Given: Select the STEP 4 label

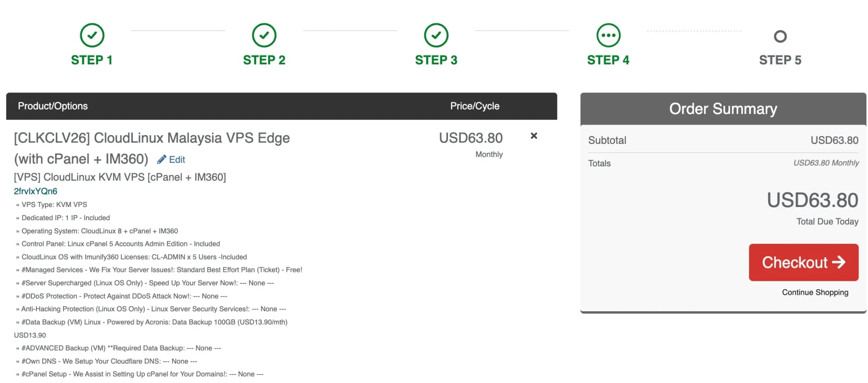Looking at the screenshot, I should click(x=608, y=60).
